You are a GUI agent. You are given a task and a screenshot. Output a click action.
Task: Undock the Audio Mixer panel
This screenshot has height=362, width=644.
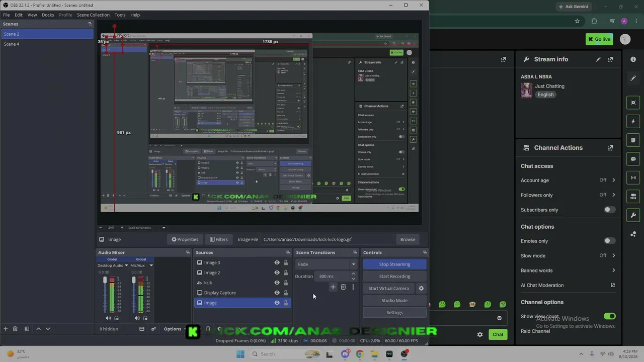coord(188,252)
